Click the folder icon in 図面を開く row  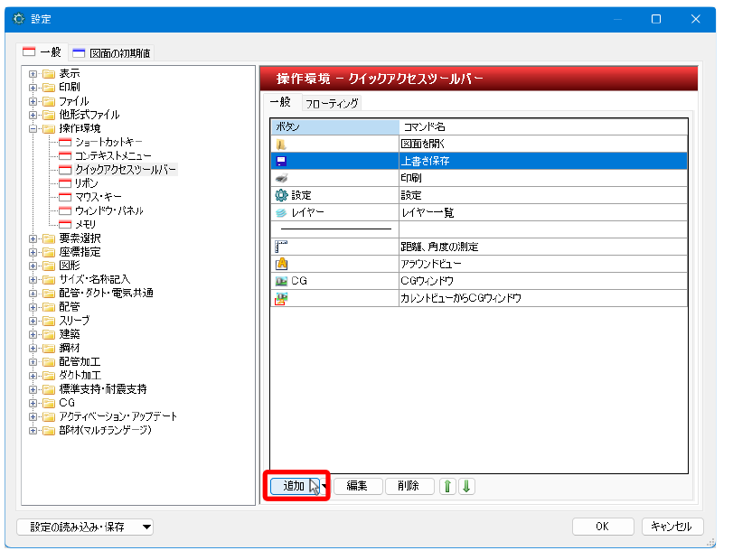click(281, 145)
